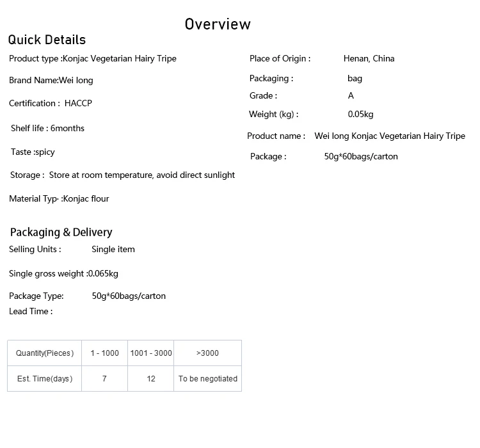
Task: Select the '12' days cell
Action: coord(151,379)
